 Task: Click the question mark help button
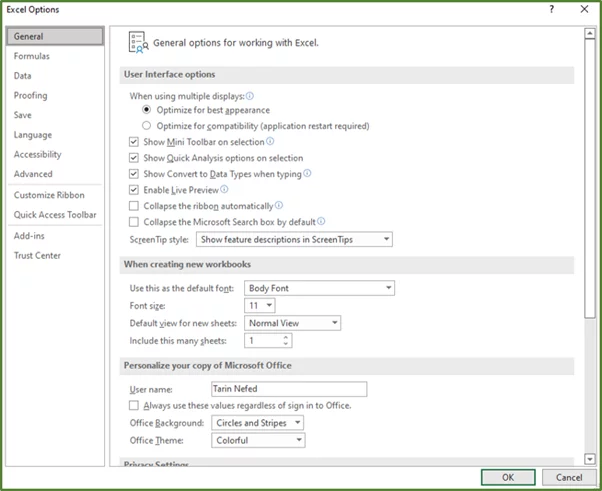coord(551,9)
